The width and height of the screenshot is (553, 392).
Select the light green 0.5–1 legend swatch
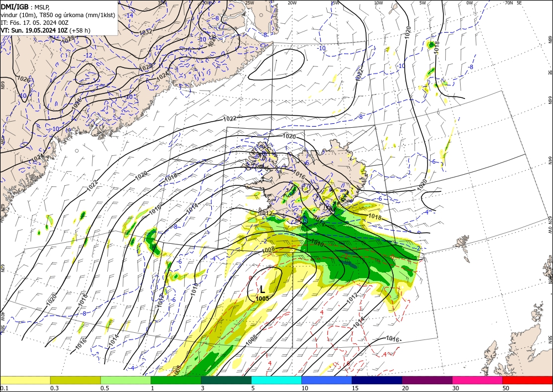tap(126, 380)
